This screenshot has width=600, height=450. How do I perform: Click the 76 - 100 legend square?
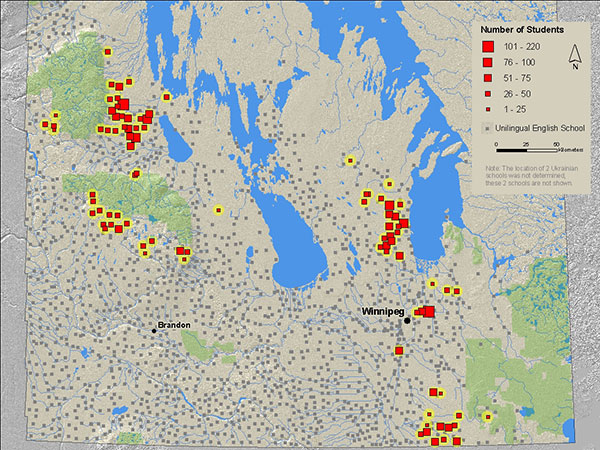coord(488,62)
